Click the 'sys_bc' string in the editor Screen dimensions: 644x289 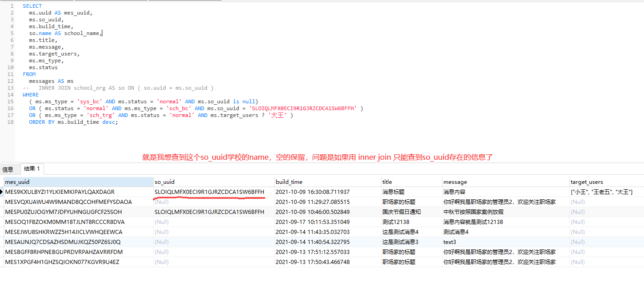(90, 101)
